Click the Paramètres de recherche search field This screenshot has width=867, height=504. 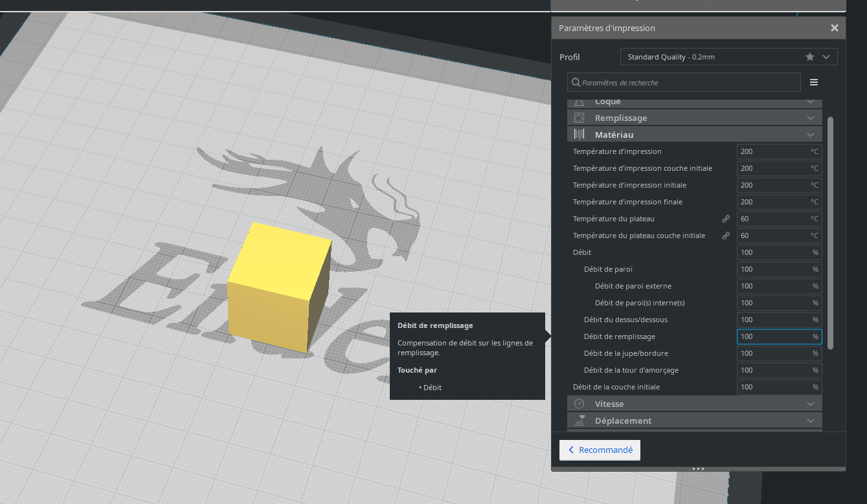coord(686,83)
